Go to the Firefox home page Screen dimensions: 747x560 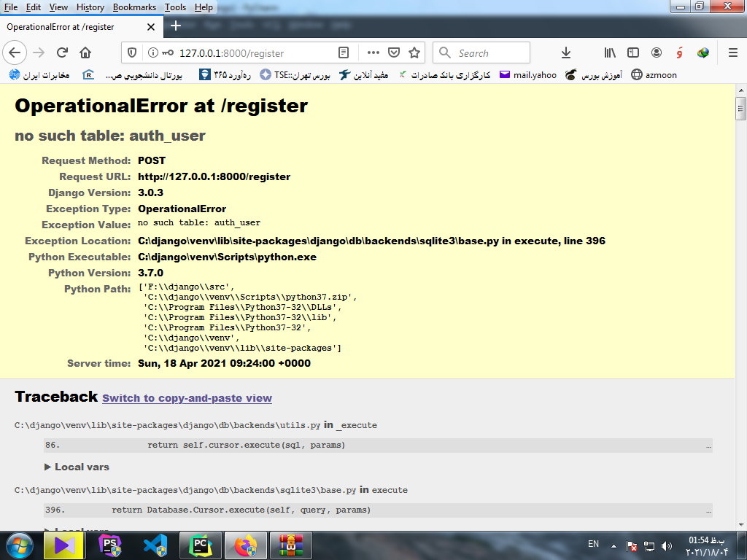(85, 52)
